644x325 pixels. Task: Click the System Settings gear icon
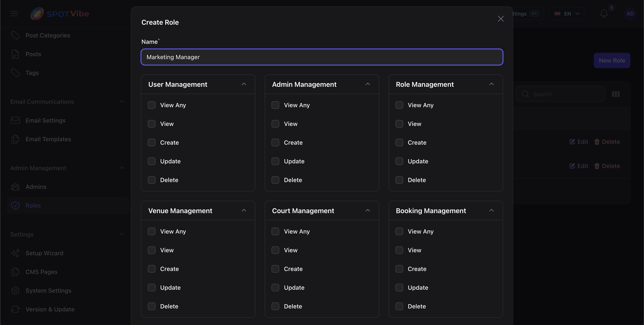pos(15,291)
